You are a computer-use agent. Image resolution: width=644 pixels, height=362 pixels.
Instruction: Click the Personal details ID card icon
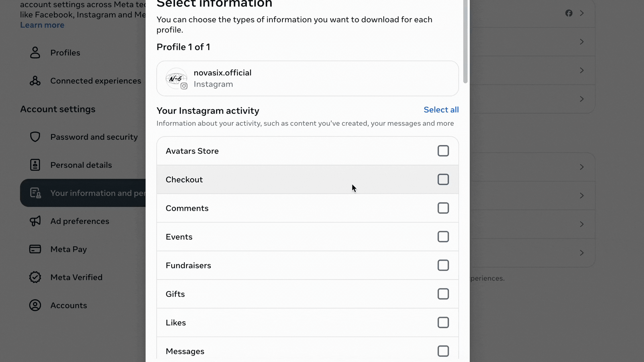click(35, 165)
